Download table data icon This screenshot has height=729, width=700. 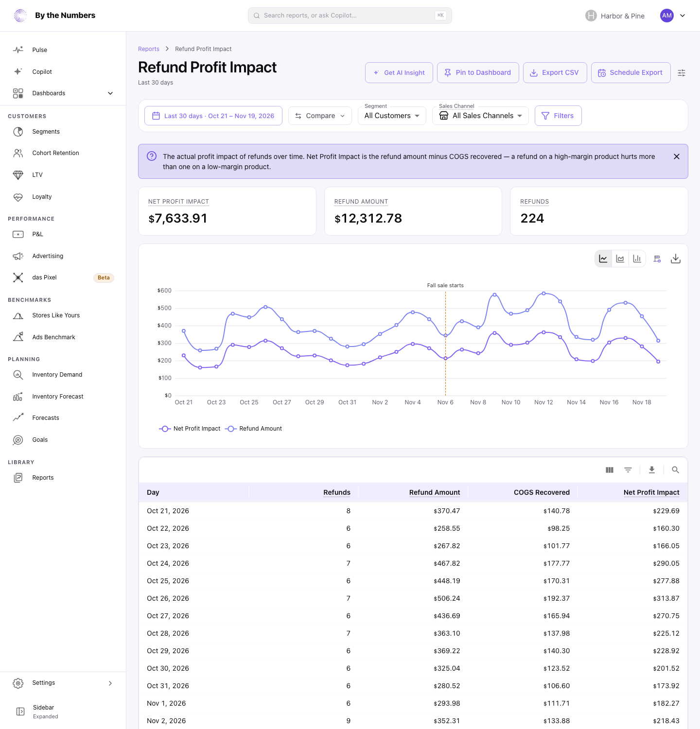(652, 470)
